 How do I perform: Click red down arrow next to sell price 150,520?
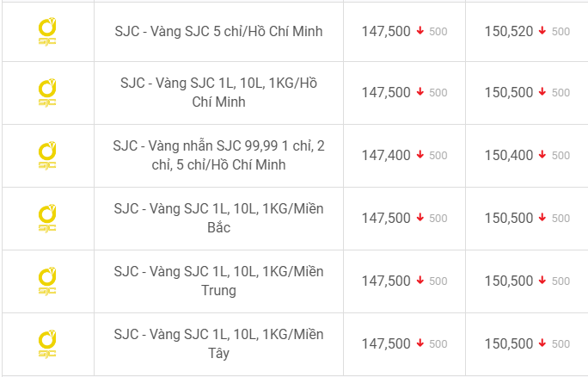[x=542, y=30]
